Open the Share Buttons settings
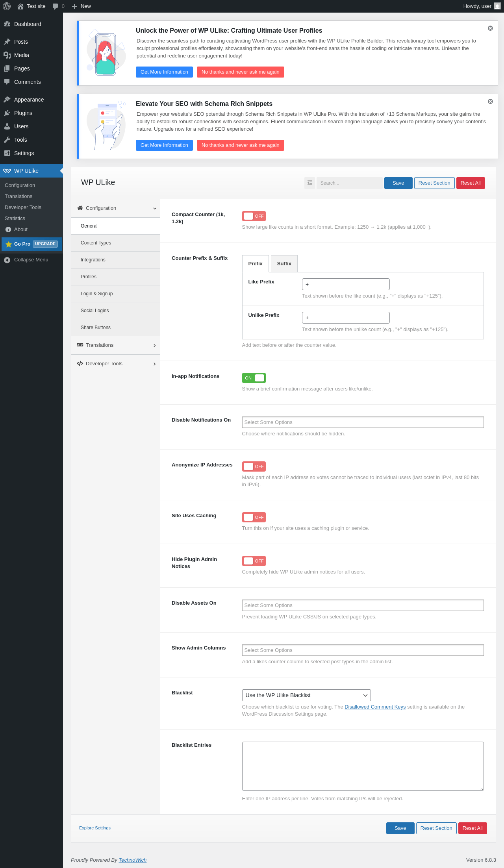The width and height of the screenshot is (504, 868). [x=116, y=328]
